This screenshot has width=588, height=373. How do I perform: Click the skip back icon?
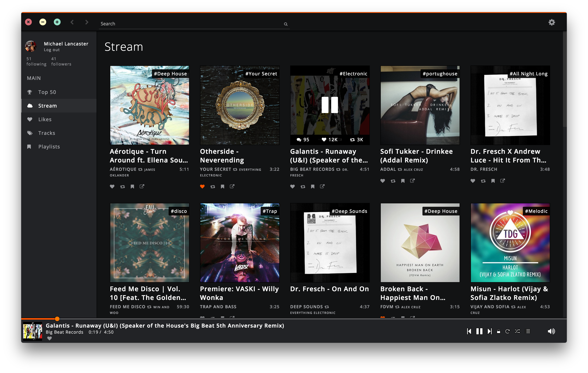click(x=469, y=331)
